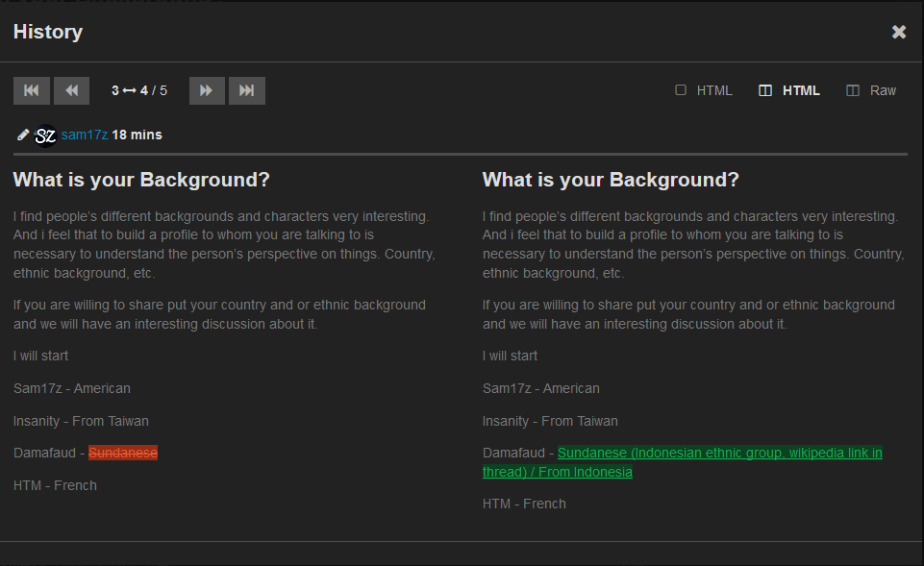Advance to the next revision
The height and width of the screenshot is (566, 924).
coord(207,90)
